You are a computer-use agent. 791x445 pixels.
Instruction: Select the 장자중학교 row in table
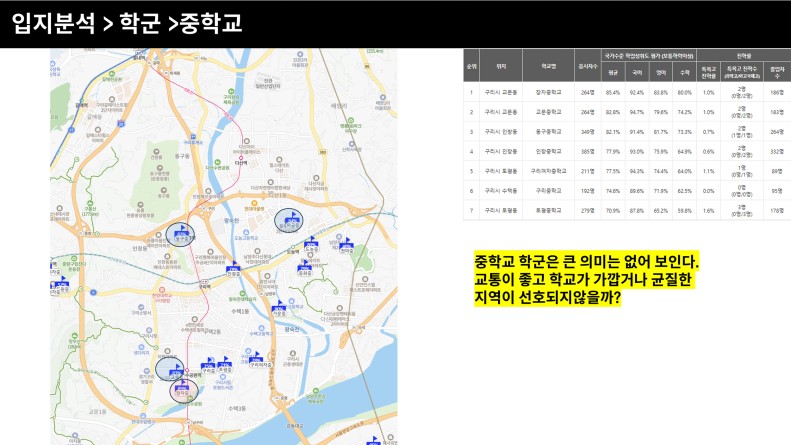(546, 92)
